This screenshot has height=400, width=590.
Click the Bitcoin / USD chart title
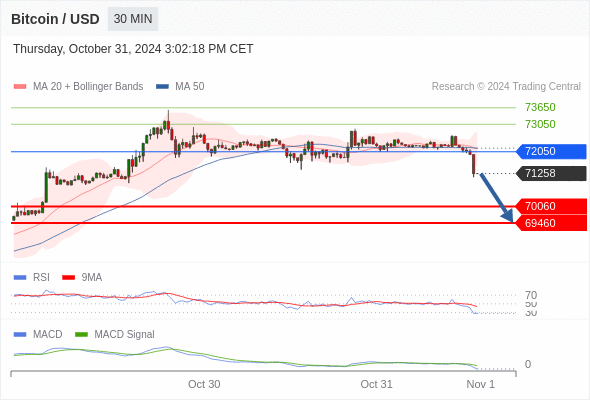(55, 19)
